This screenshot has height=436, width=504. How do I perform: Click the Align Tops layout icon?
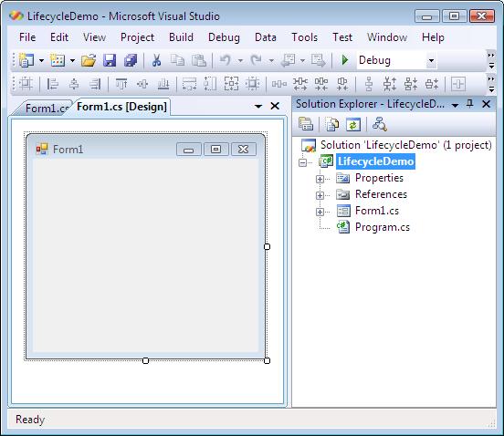click(121, 84)
